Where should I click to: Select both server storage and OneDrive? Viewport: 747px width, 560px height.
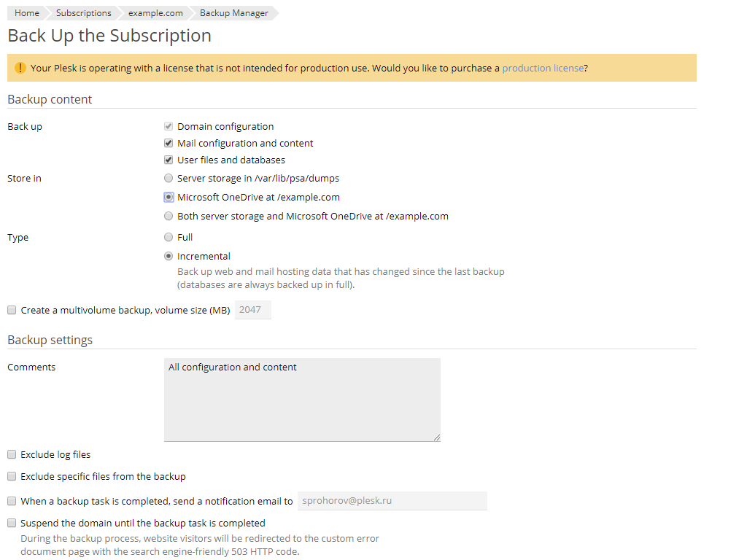click(169, 217)
